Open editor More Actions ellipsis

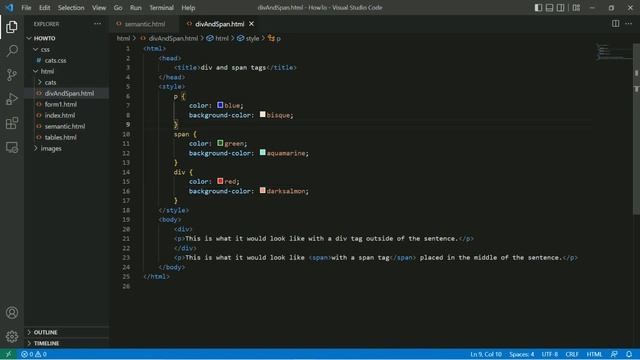[x=629, y=24]
